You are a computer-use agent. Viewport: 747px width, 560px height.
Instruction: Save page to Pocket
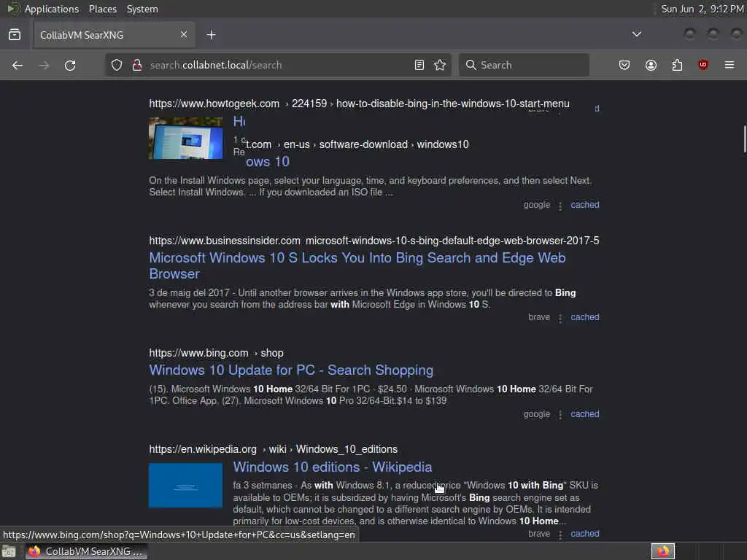point(624,65)
